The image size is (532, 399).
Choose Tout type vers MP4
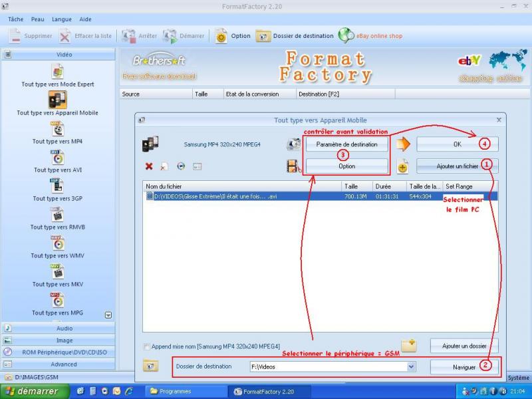[x=57, y=132]
